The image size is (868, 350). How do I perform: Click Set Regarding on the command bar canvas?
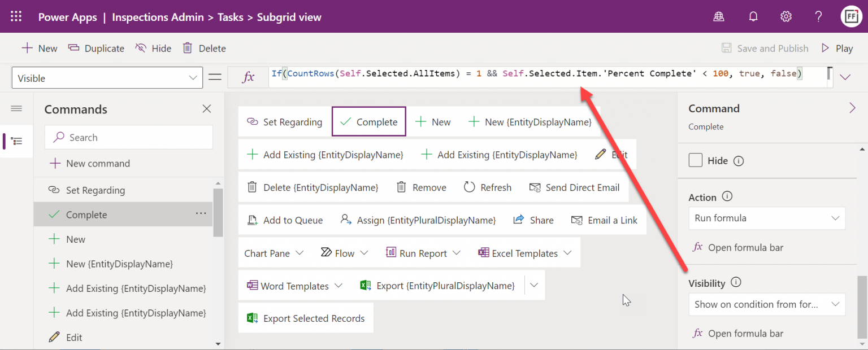pyautogui.click(x=284, y=122)
